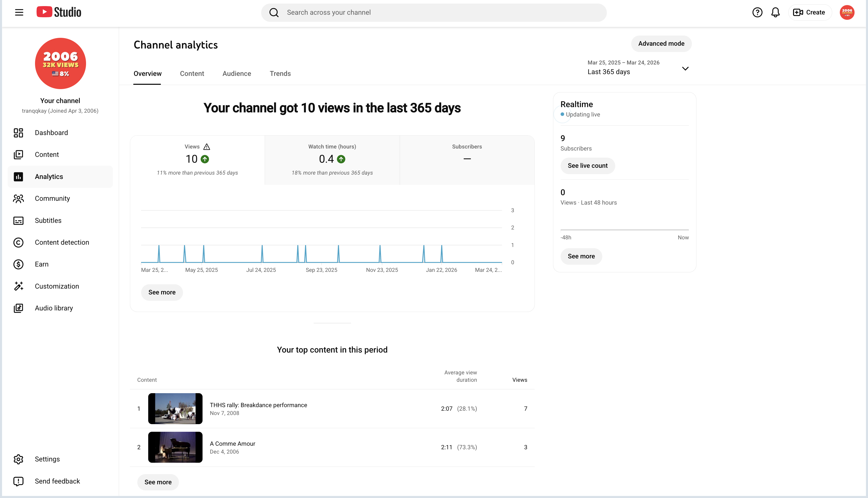The width and height of the screenshot is (868, 498).
Task: Switch to the Overview tab
Action: point(147,74)
